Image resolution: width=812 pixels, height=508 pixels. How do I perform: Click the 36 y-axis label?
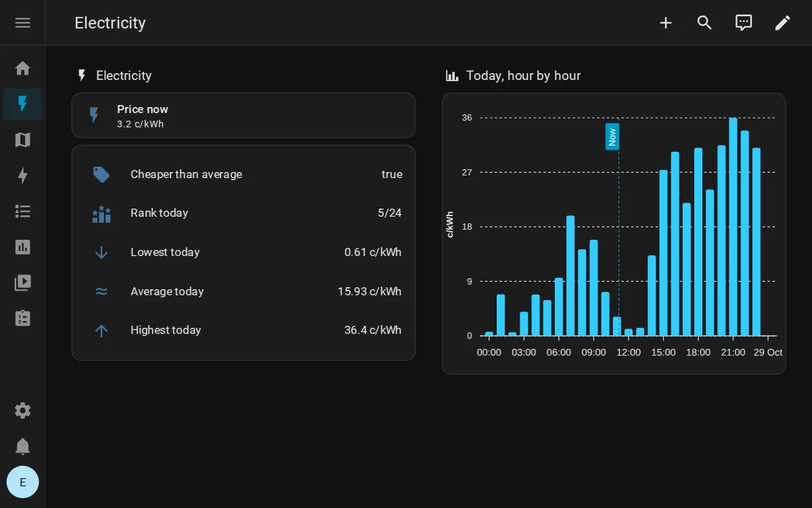tap(467, 118)
